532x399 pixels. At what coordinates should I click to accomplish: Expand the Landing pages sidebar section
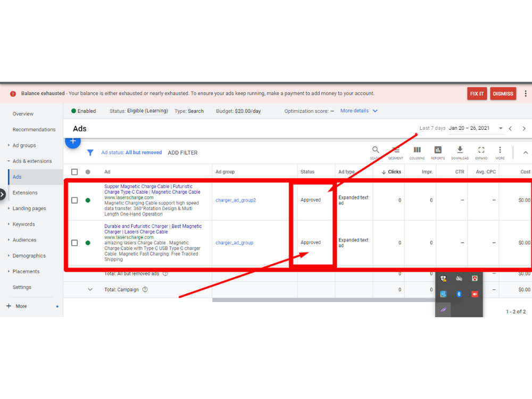point(9,209)
